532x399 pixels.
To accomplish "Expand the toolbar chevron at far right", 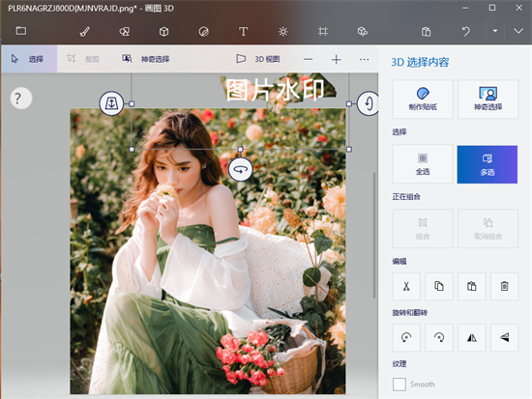I will [518, 31].
